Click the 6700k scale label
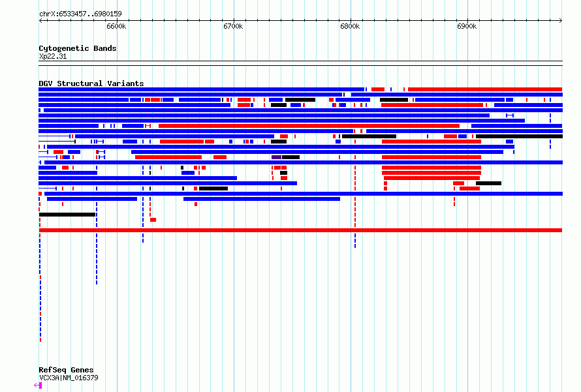This screenshot has height=392, width=581. pos(233,26)
